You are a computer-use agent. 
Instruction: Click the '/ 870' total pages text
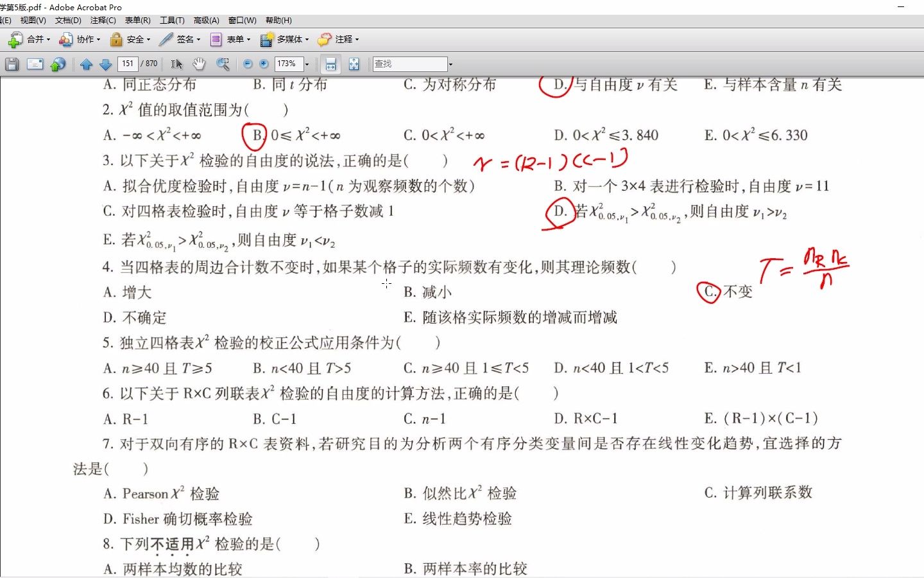149,64
